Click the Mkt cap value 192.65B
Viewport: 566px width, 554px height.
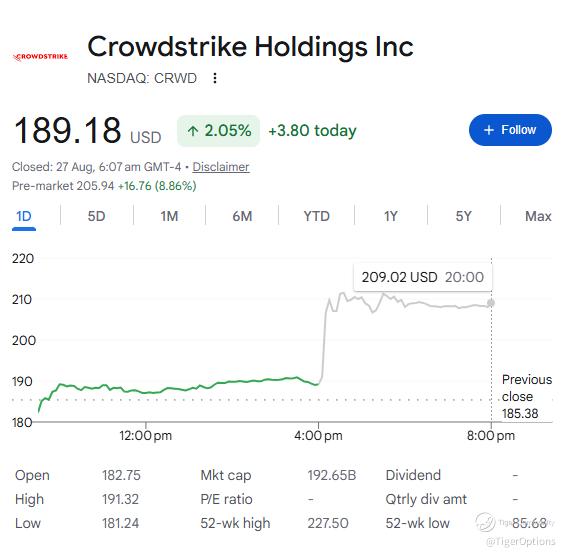click(331, 475)
